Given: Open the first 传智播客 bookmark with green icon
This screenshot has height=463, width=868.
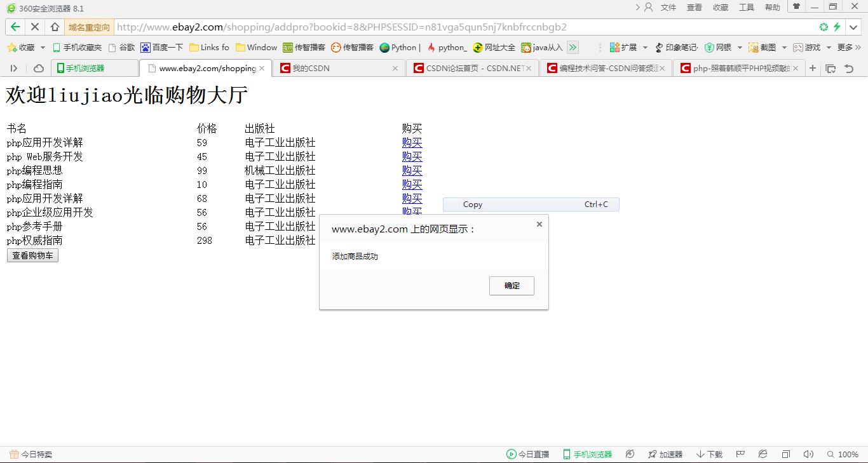Looking at the screenshot, I should [304, 48].
